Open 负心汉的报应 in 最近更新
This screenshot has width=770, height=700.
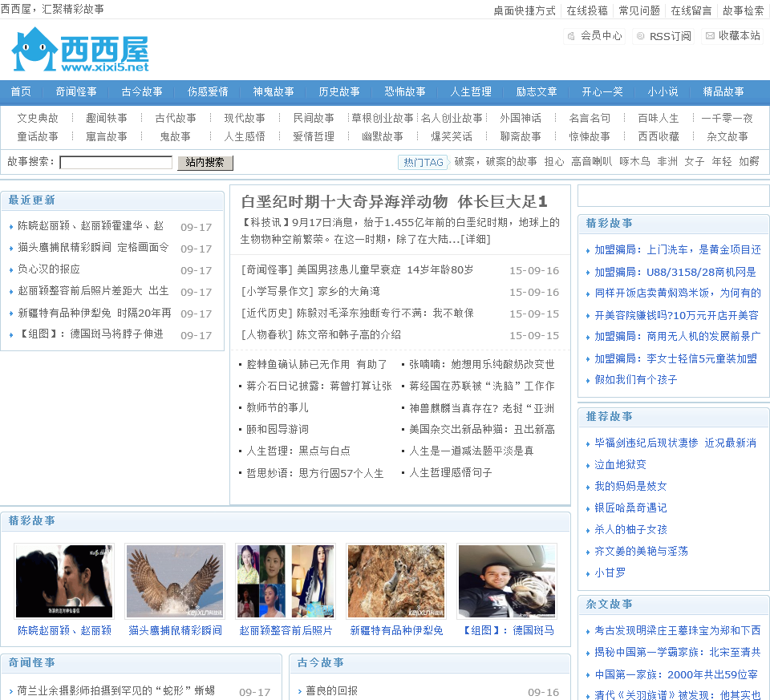tap(49, 269)
